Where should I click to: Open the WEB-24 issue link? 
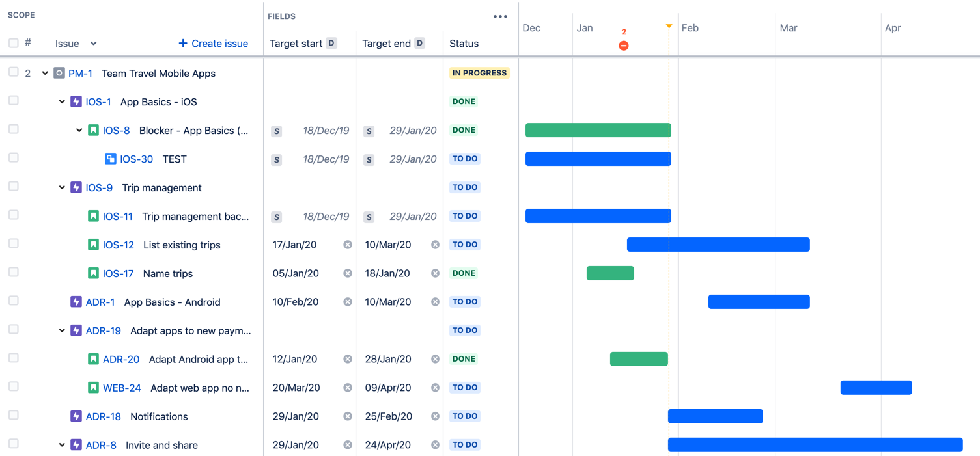tap(122, 388)
